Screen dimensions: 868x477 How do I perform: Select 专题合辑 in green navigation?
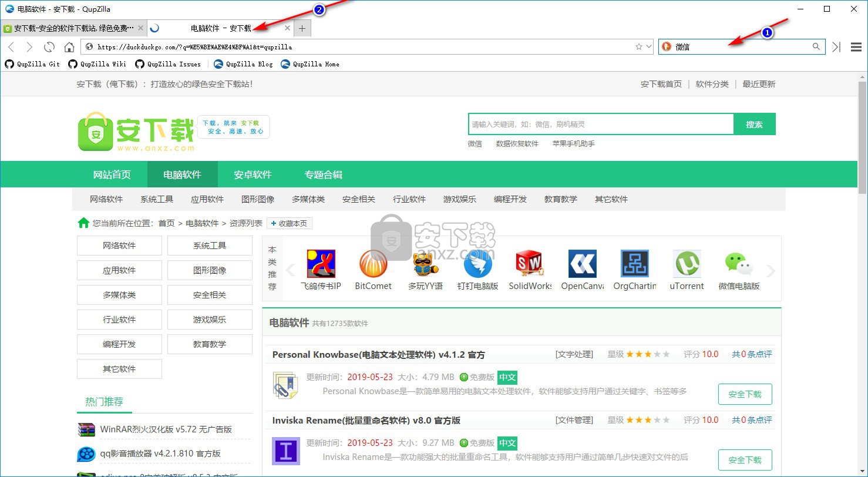click(323, 174)
